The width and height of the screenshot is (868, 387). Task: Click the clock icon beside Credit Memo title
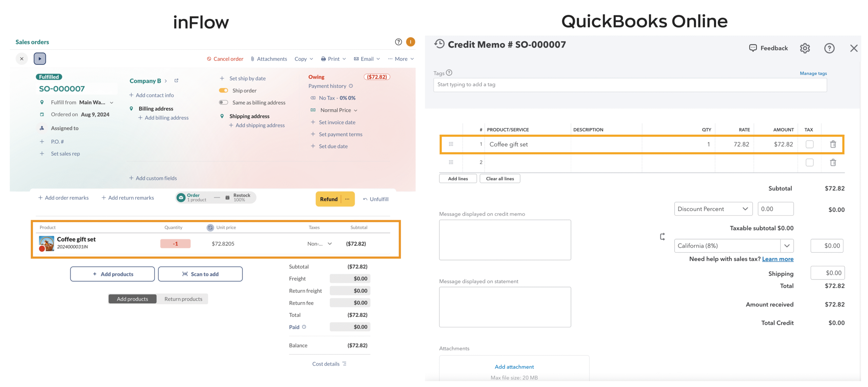coord(439,44)
